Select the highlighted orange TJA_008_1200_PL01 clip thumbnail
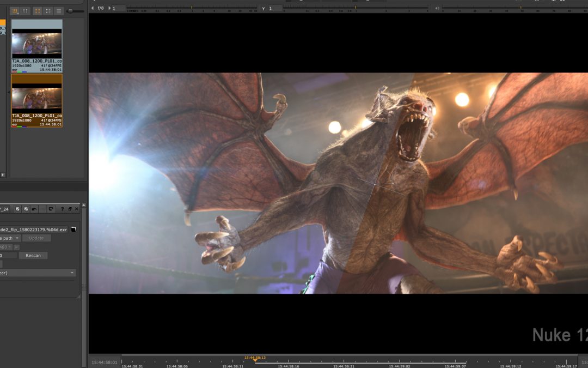 click(37, 100)
